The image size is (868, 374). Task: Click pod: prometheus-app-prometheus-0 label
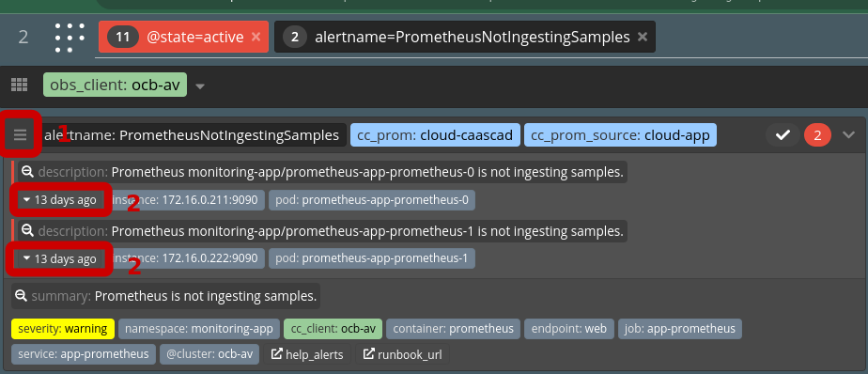(372, 200)
